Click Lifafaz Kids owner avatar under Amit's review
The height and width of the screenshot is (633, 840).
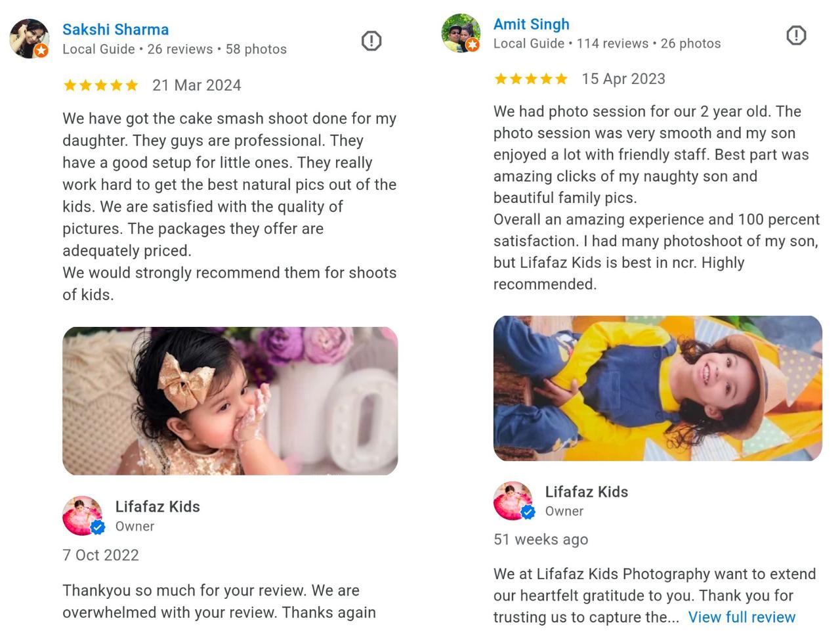click(514, 501)
